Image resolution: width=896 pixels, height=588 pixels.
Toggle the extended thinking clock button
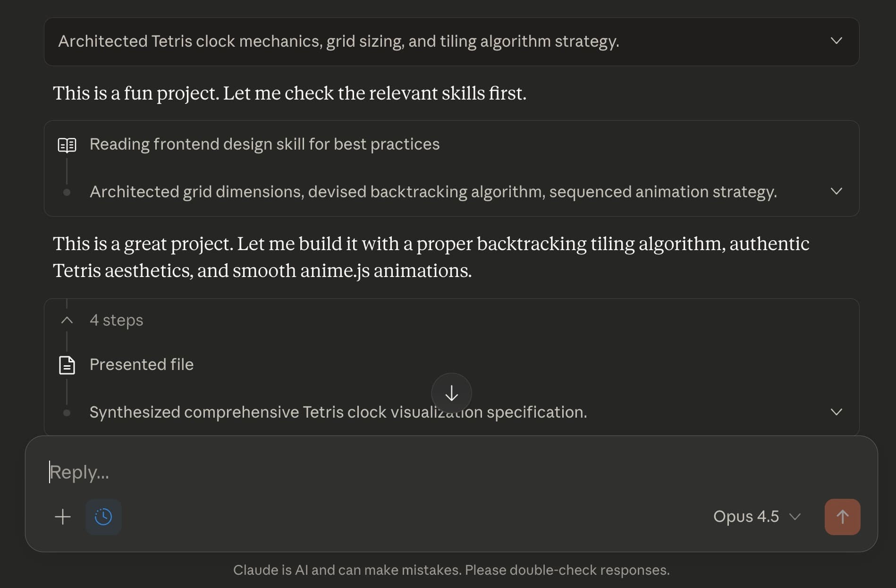pos(103,517)
